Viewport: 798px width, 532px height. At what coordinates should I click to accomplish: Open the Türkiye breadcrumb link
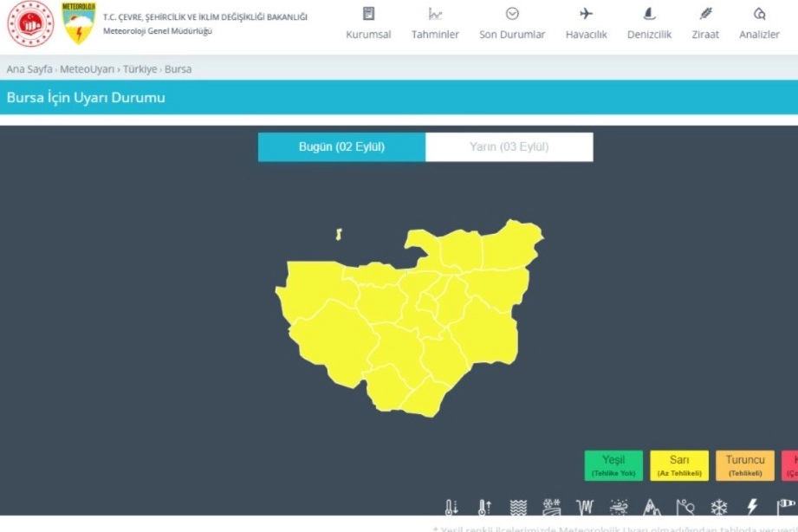point(139,69)
